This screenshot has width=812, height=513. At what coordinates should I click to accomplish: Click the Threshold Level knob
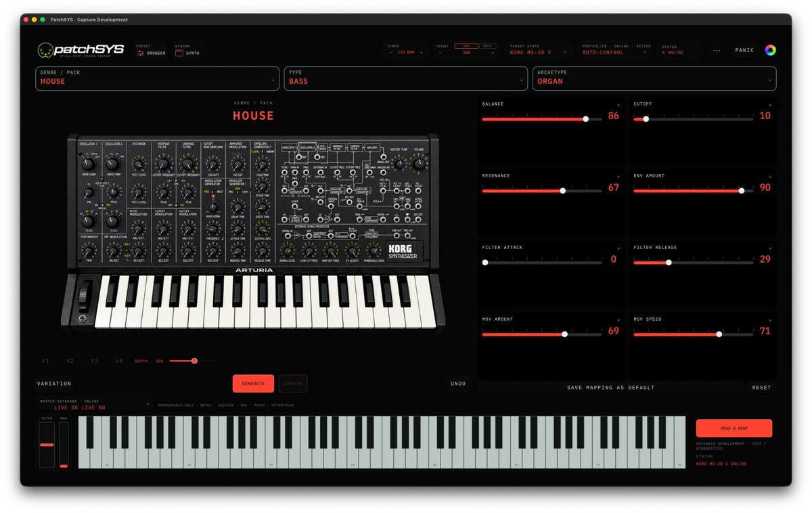(x=374, y=250)
